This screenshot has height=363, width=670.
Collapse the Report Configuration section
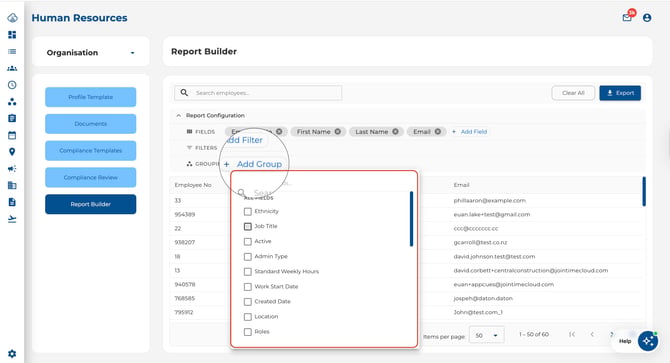(179, 115)
